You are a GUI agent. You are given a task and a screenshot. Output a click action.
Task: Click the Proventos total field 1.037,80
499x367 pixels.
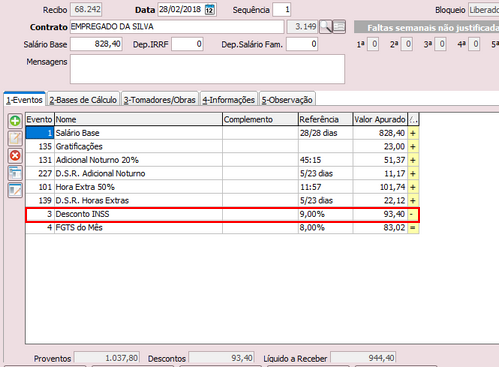[x=107, y=358]
